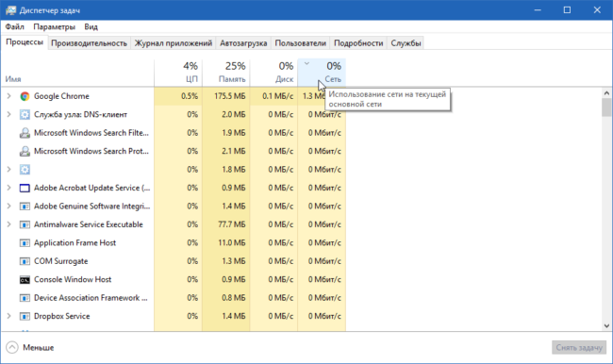
Task: Click the Dropbox Service icon
Action: (x=25, y=316)
